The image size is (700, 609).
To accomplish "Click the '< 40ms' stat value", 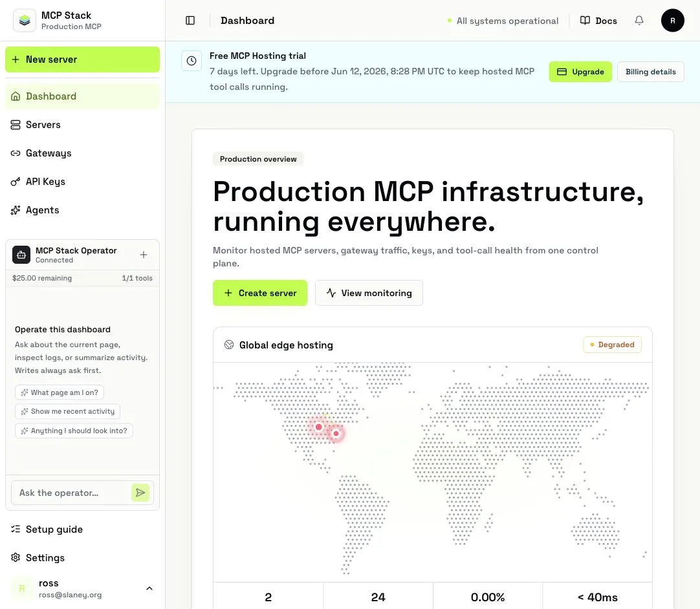I will (x=597, y=597).
